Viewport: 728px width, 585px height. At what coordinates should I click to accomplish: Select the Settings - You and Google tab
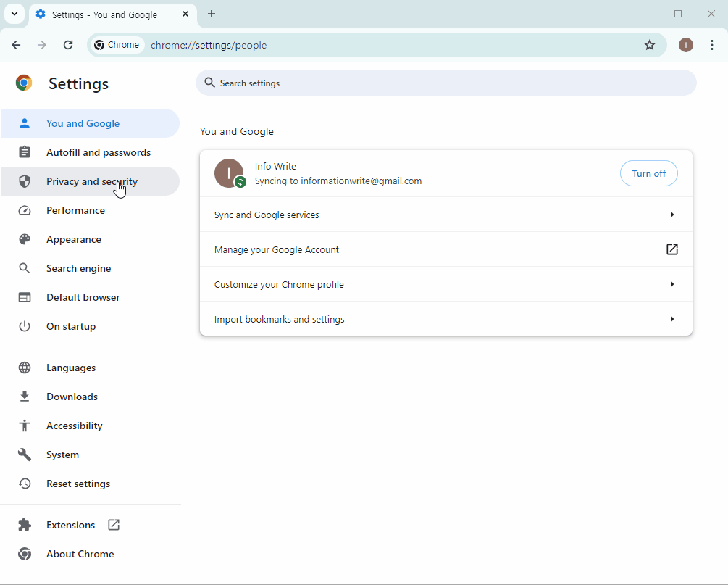click(113, 14)
